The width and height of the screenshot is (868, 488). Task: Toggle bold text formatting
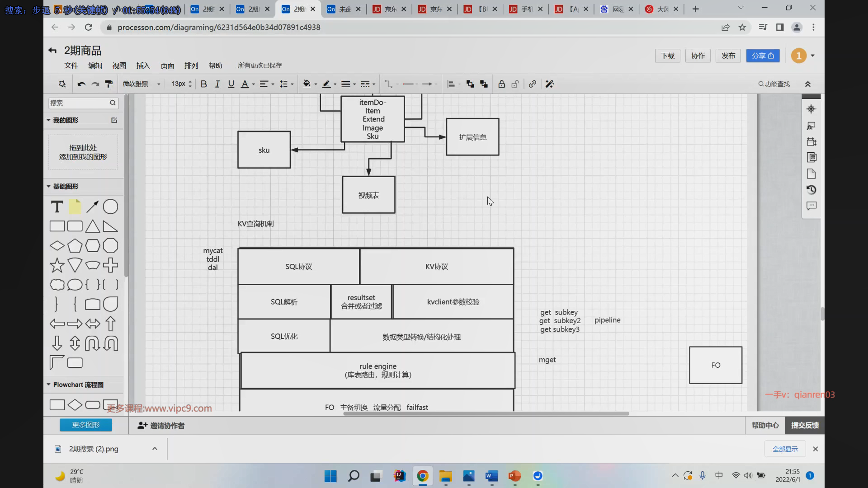(x=203, y=84)
